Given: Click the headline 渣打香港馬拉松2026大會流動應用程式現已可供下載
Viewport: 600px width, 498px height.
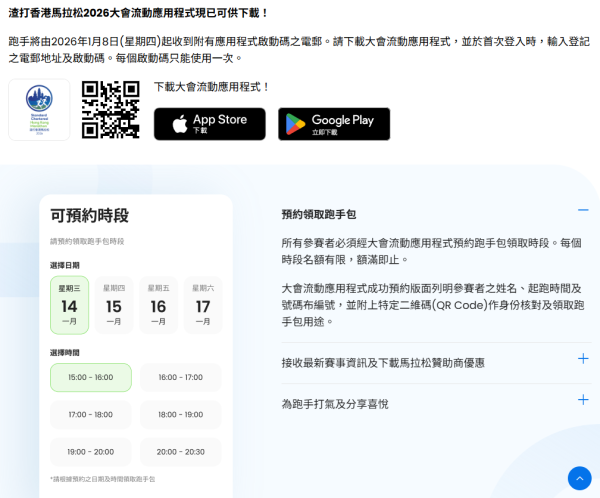Looking at the screenshot, I should (138, 13).
